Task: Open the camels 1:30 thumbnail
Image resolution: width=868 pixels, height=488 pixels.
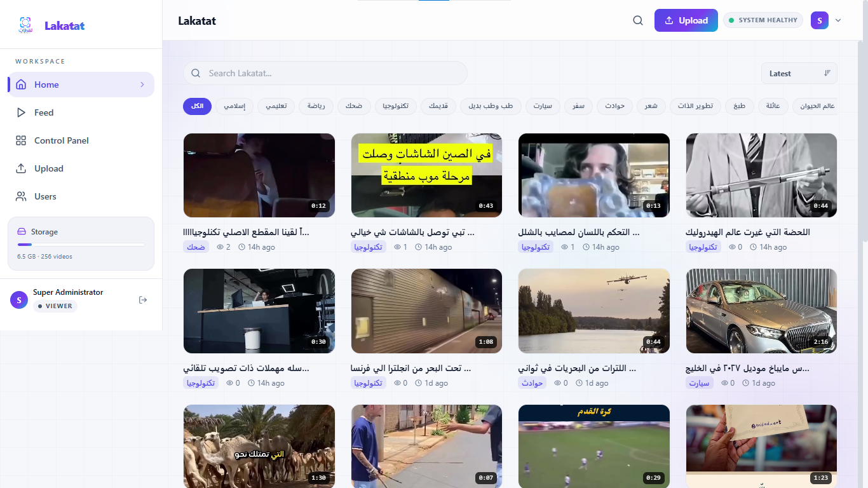Action: point(259,447)
